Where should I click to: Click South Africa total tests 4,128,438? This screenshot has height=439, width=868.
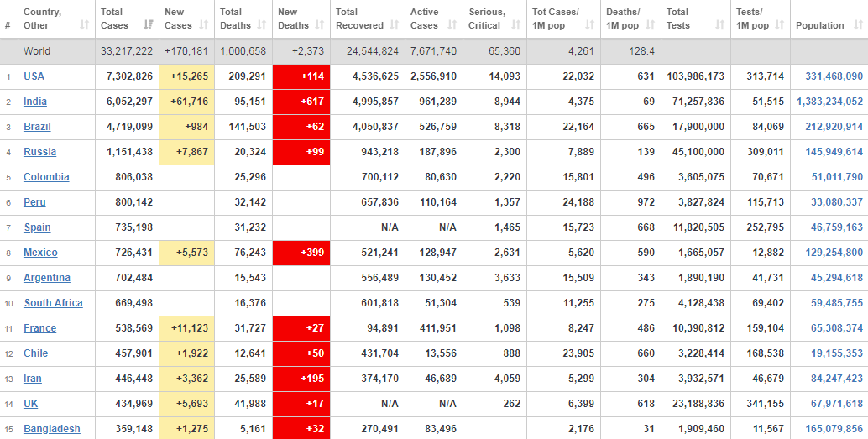[x=701, y=303]
